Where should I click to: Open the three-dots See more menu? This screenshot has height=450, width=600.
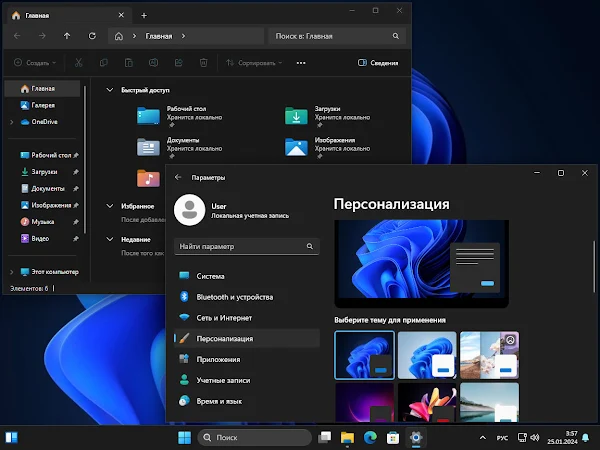301,63
